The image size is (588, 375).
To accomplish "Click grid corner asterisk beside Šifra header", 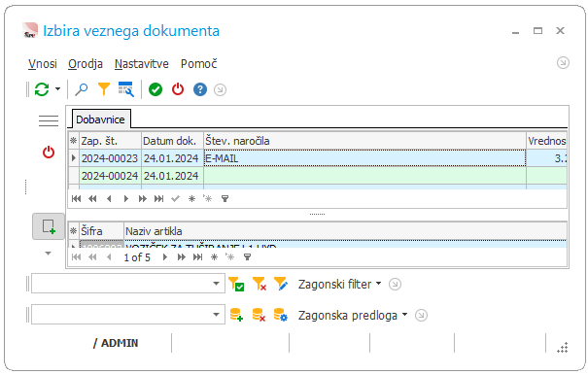I will [74, 231].
